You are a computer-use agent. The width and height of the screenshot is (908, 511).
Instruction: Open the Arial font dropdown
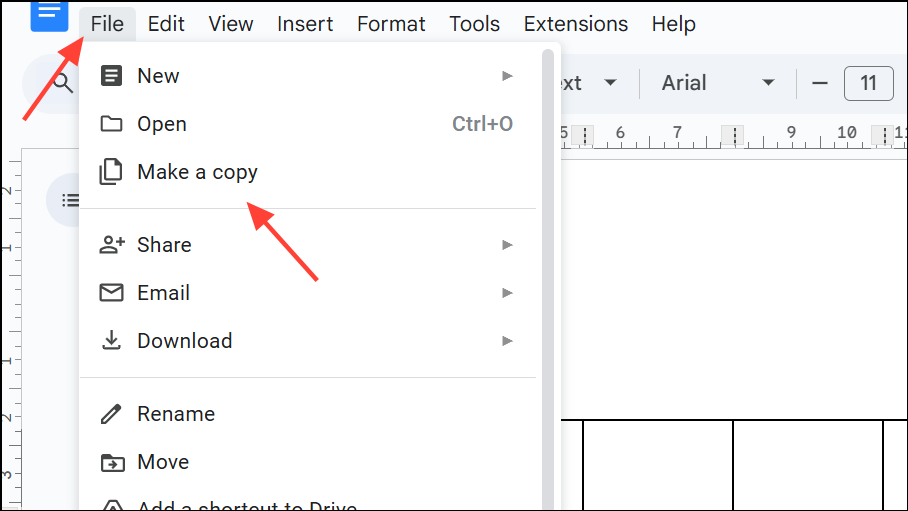click(718, 83)
